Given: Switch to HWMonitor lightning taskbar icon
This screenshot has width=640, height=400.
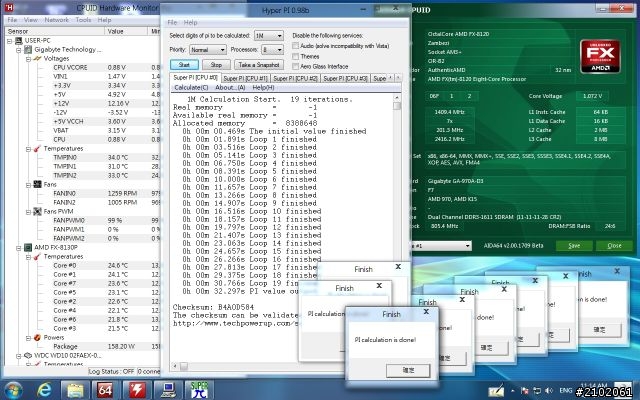Looking at the screenshot, I should [x=137, y=390].
